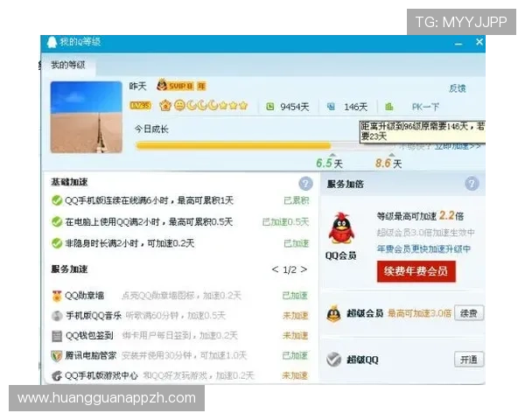Click 已加速 status for 腾讯电脑管家

click(295, 356)
